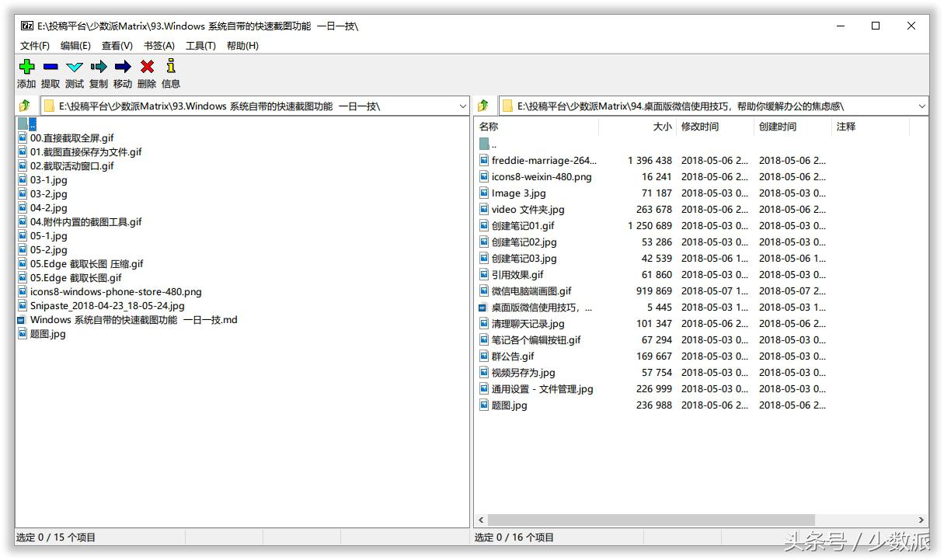
Task: Open the 查看 menu
Action: 116,46
